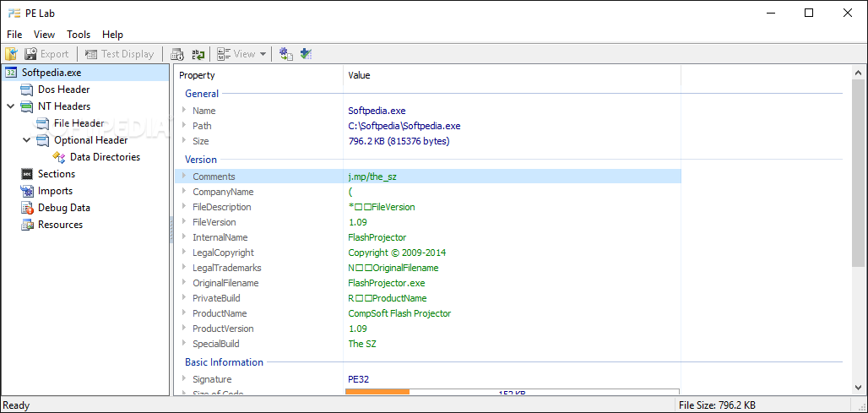The height and width of the screenshot is (413, 868).
Task: Select File Header in the tree
Action: coord(79,123)
